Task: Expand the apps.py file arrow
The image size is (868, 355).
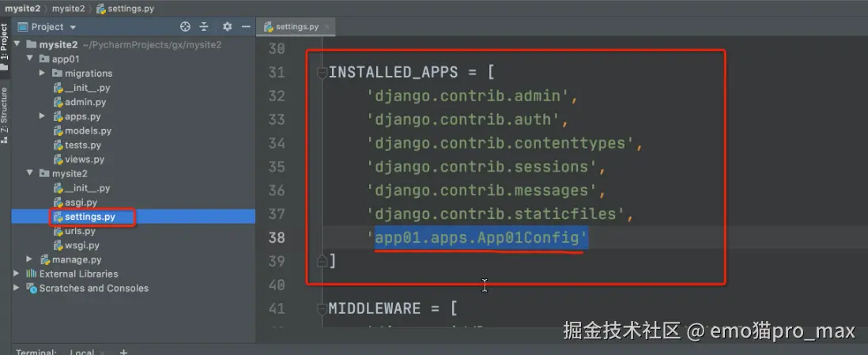Action: tap(42, 116)
